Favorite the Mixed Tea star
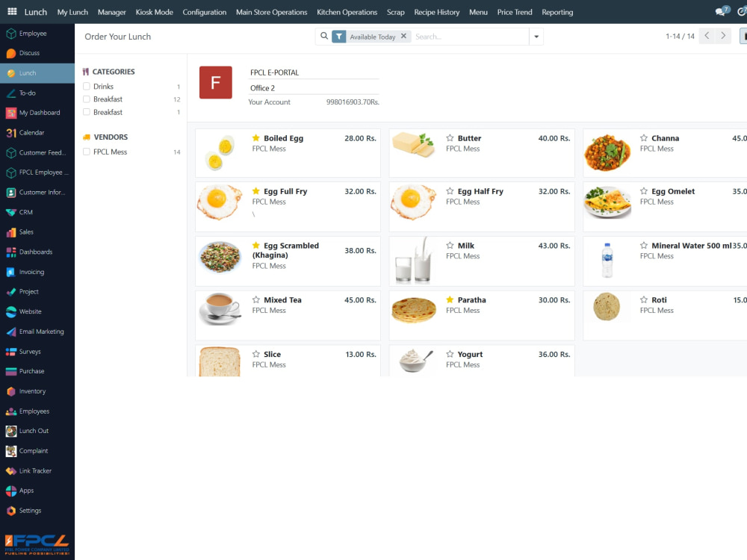747x560 pixels. (x=255, y=300)
